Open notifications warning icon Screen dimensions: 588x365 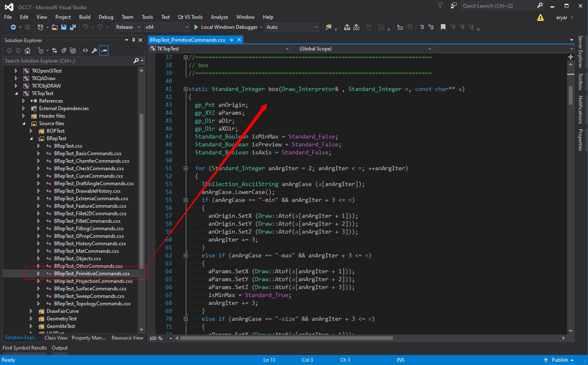(540, 18)
